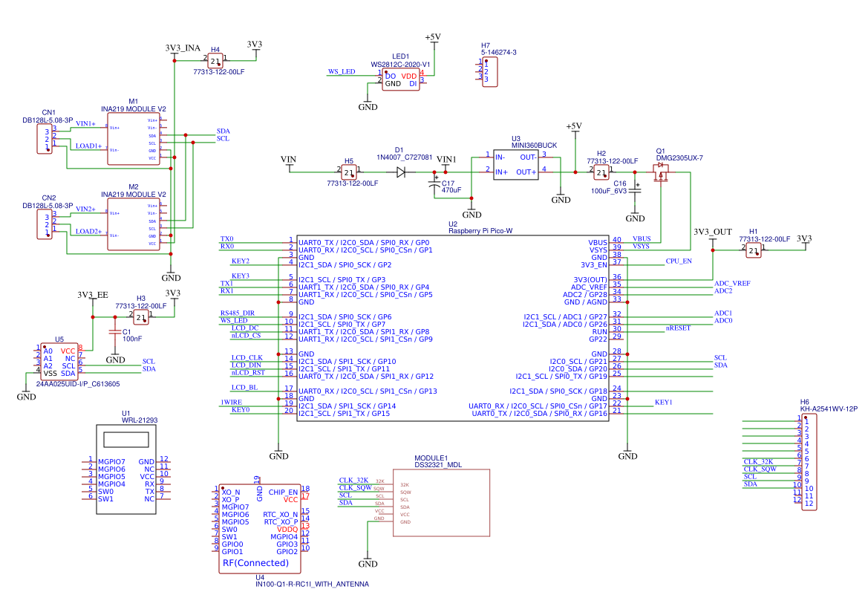The height and width of the screenshot is (615, 868).
Task: Select the M2 INA219 module block
Action: click(133, 224)
